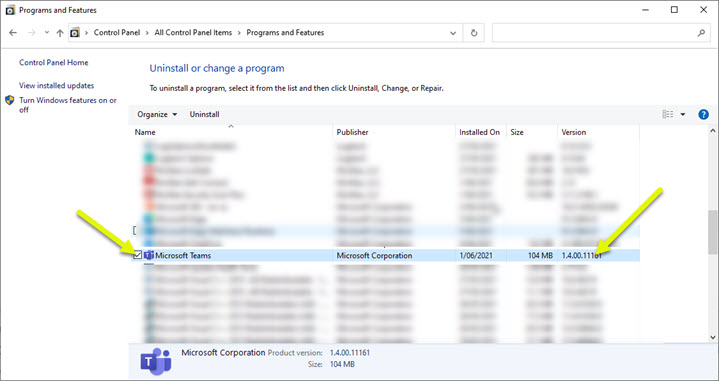
Task: Change view layout icon
Action: (668, 114)
